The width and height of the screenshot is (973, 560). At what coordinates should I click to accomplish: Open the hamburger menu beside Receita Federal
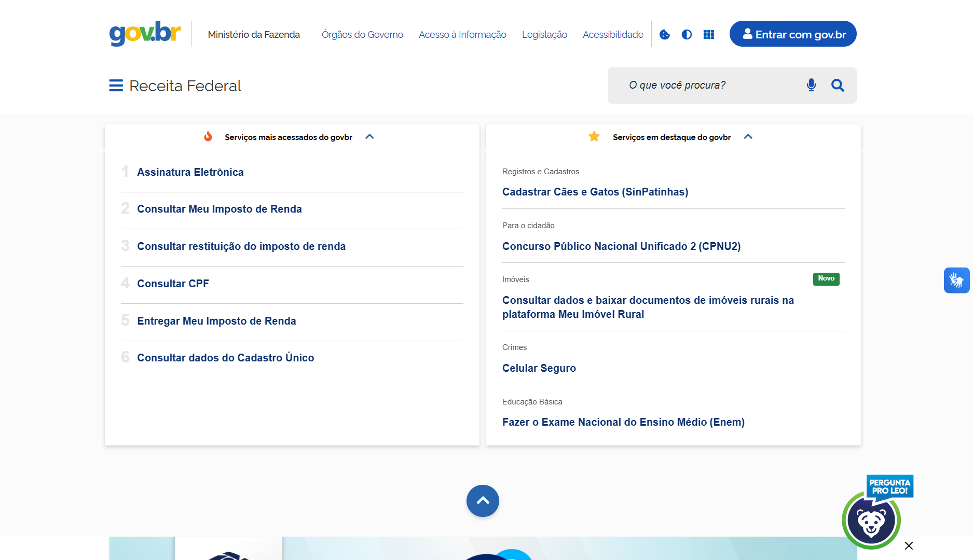116,86
